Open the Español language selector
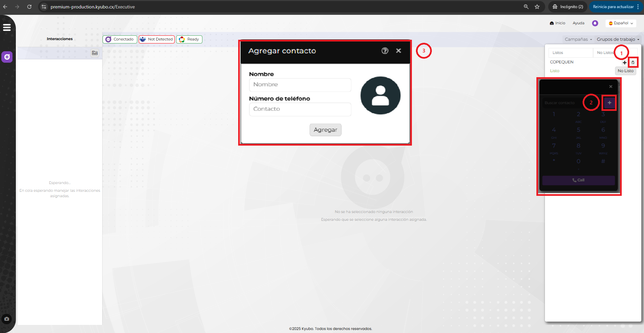The height and width of the screenshot is (333, 644). point(621,23)
